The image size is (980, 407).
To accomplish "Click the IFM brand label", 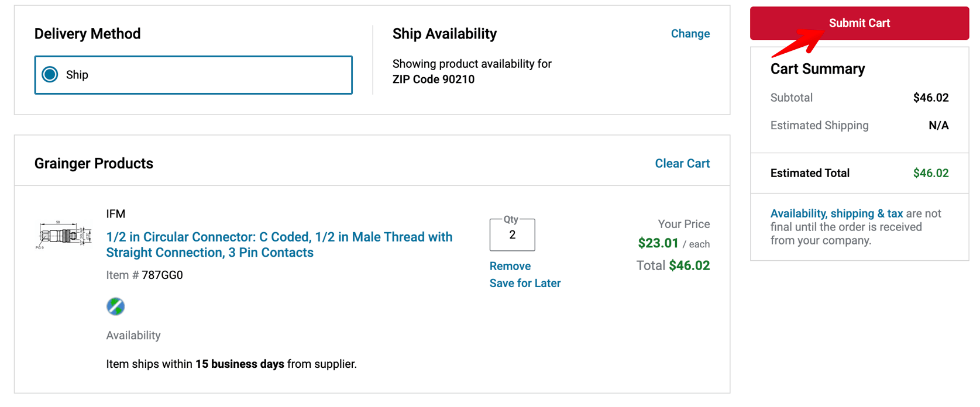I will point(116,214).
